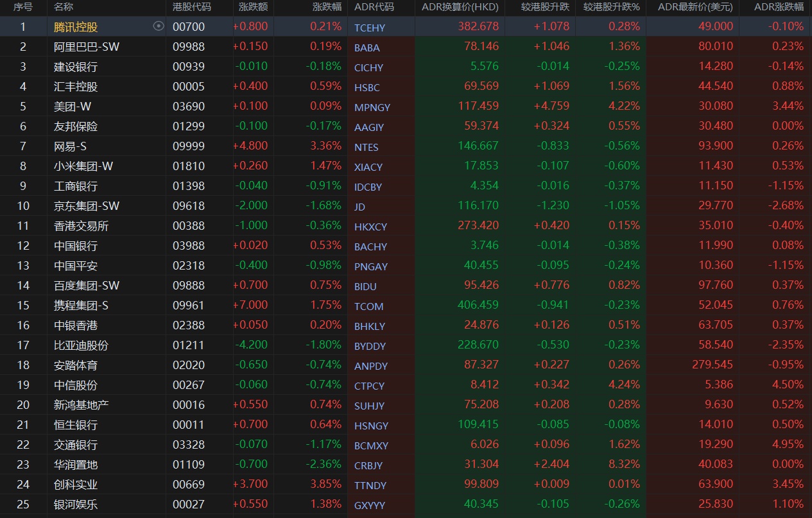Screen dimensions: 812x518
Task: Sort by the ADR代码 column header
Action: tap(374, 7)
